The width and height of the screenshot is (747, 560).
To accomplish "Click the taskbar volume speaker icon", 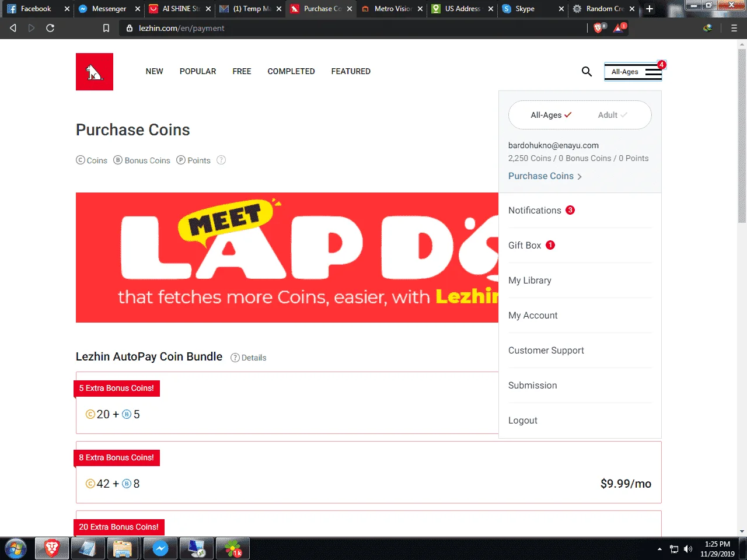I will pyautogui.click(x=688, y=549).
